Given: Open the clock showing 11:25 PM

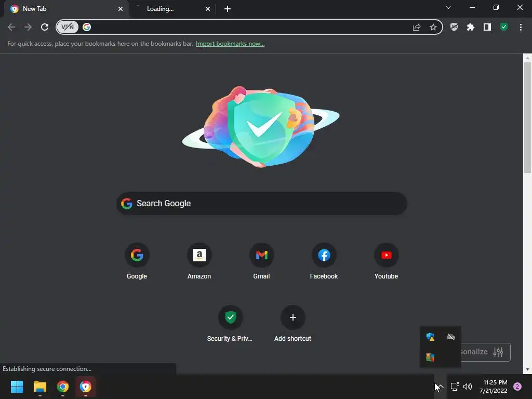Looking at the screenshot, I should tap(494, 387).
